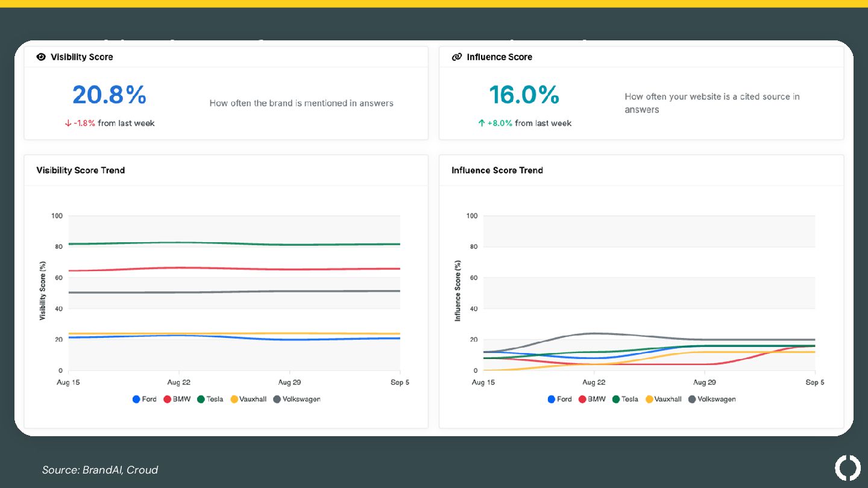Hide Vauxhall line in Visibility Score Trend legend
This screenshot has height=488, width=868.
[x=248, y=399]
